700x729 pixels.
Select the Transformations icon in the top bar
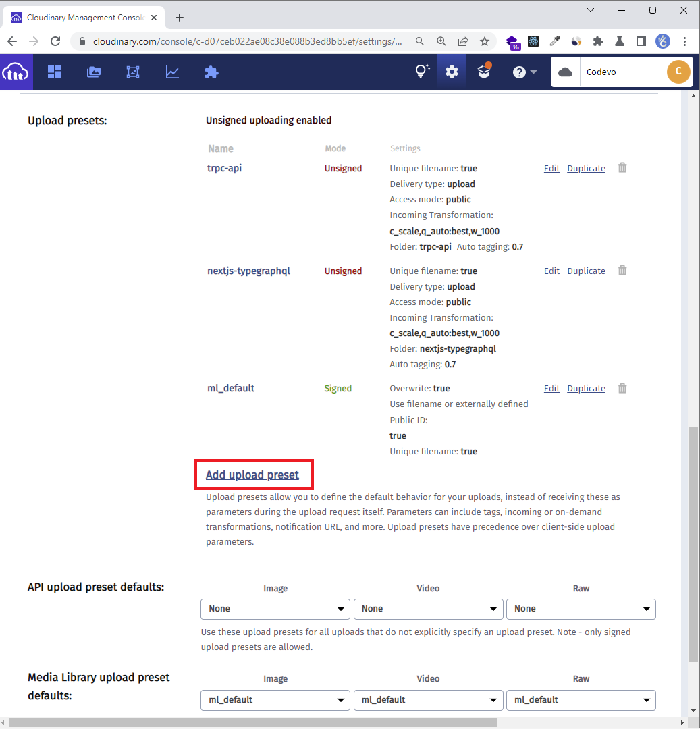tap(133, 72)
